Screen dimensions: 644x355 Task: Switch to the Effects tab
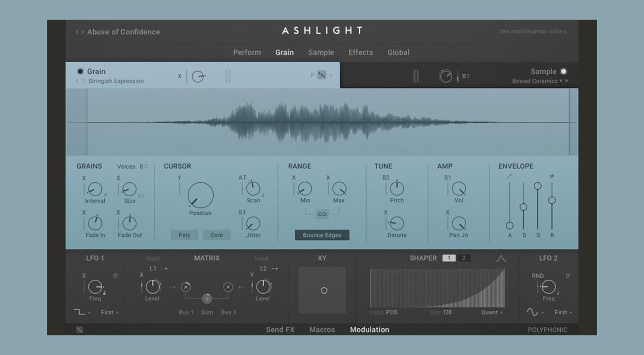(360, 52)
